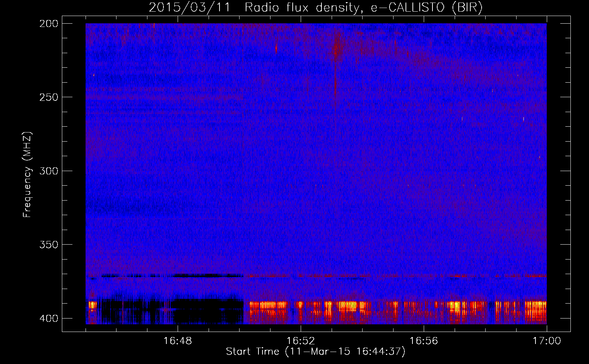Click the 17:00 time tick label
Screen dimensions: 589x364
click(x=547, y=341)
